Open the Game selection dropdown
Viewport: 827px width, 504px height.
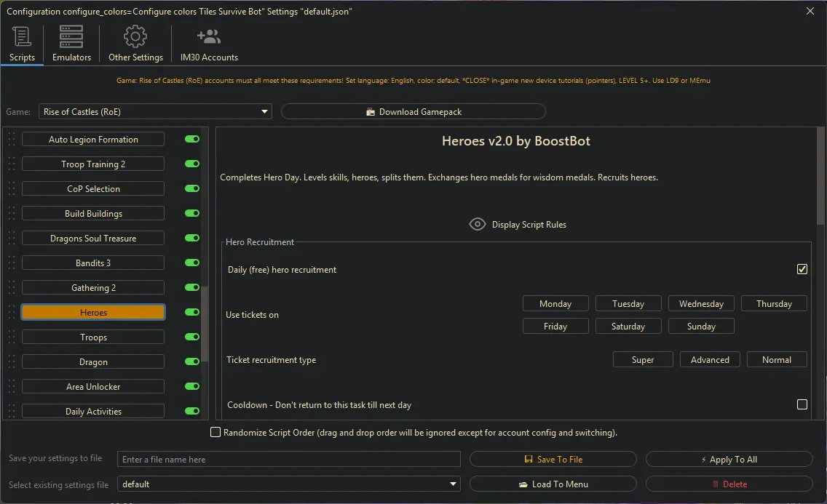click(x=155, y=112)
